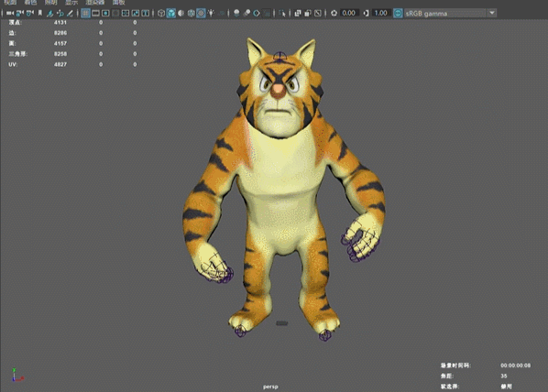Toggle the film gate display
This screenshot has width=548, height=392.
[95, 13]
